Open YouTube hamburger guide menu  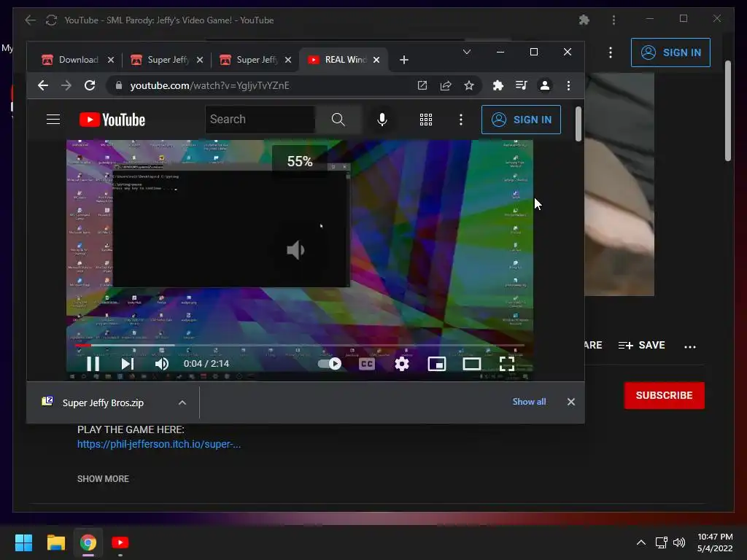(x=53, y=120)
